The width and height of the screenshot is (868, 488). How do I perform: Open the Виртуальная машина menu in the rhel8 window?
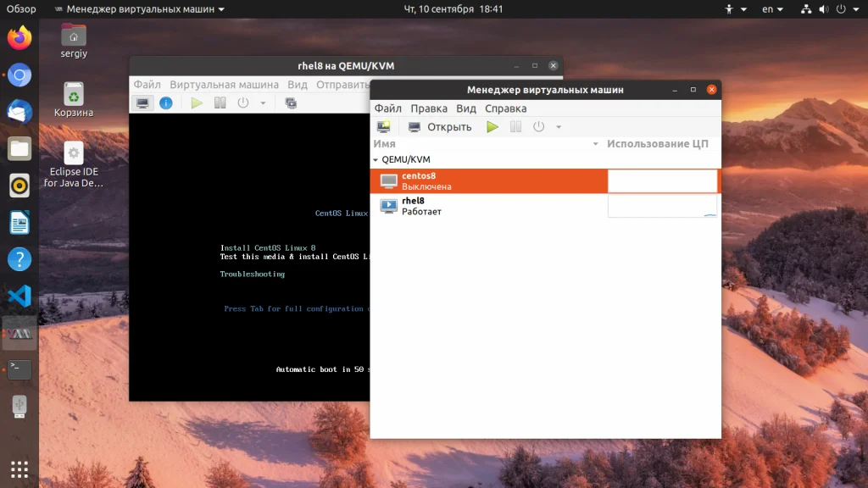[x=224, y=85]
